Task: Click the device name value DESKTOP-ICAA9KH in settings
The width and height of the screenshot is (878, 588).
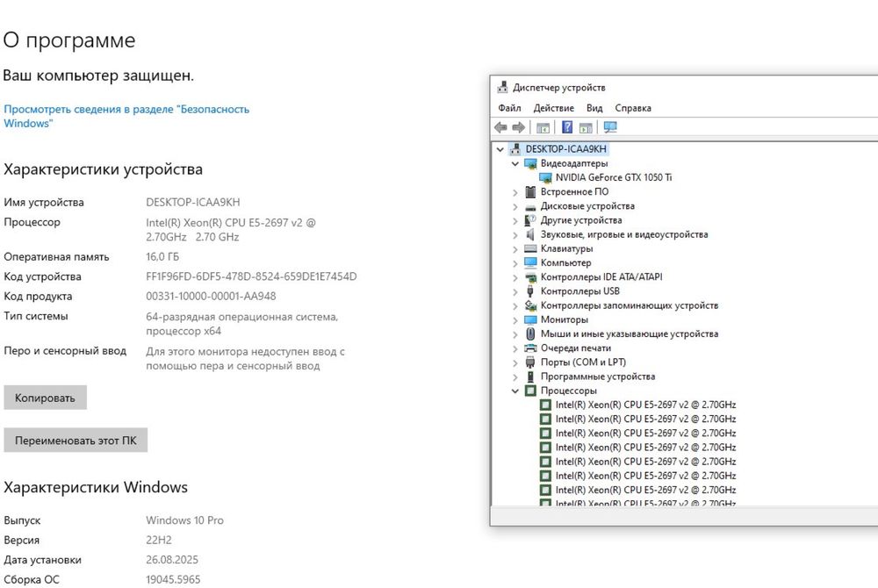Action: pos(193,202)
